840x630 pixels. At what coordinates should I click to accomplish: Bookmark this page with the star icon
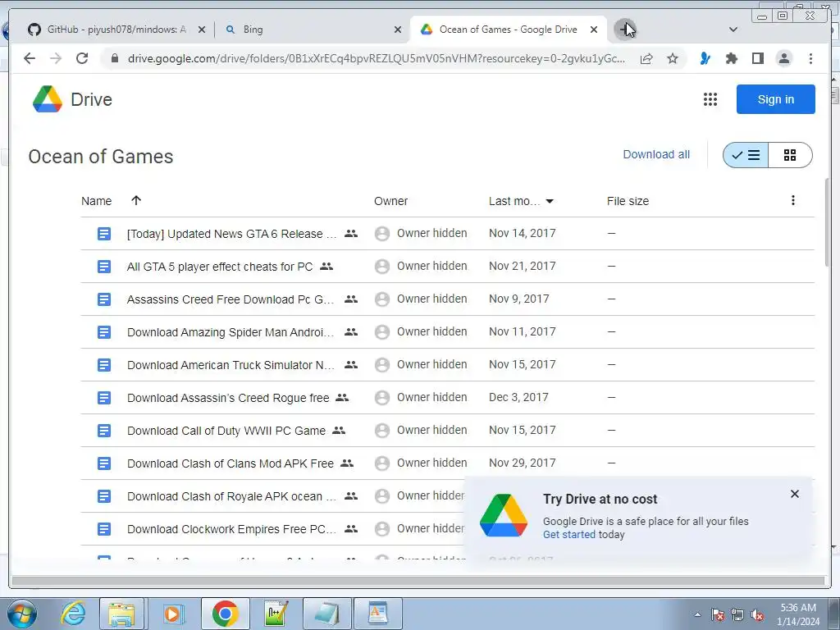pos(673,58)
